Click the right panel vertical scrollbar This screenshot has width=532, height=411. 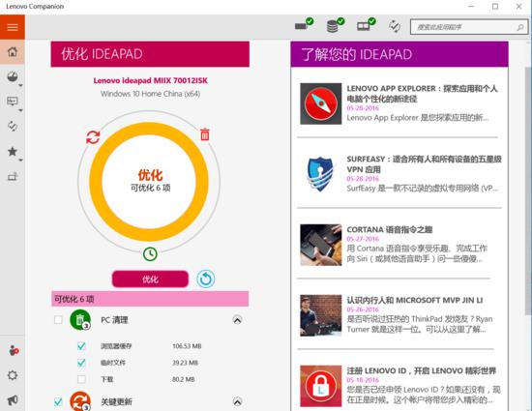click(x=528, y=190)
